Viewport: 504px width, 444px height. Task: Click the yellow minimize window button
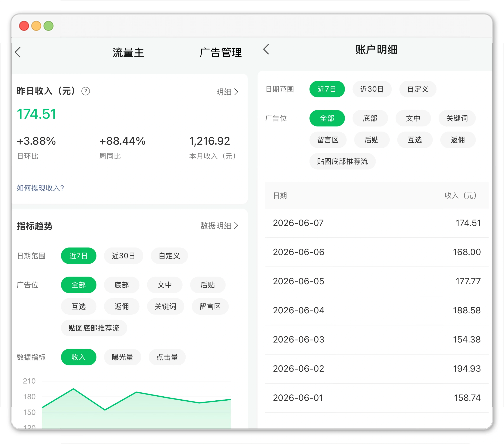[x=36, y=26]
